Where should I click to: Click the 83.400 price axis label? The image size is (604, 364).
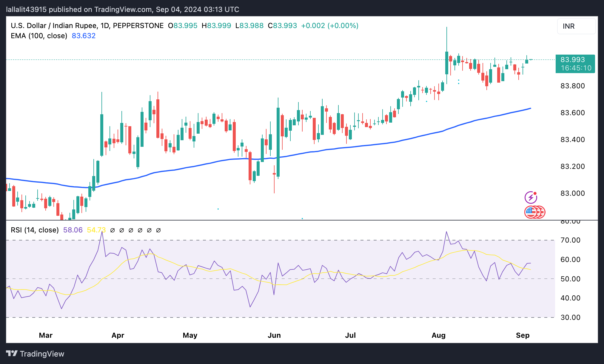pos(572,140)
